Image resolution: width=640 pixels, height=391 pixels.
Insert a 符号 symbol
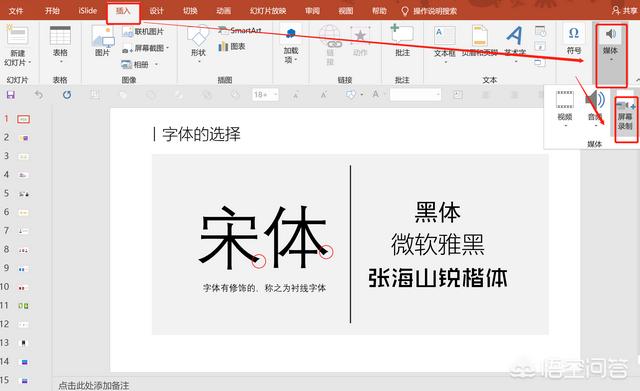click(x=573, y=40)
